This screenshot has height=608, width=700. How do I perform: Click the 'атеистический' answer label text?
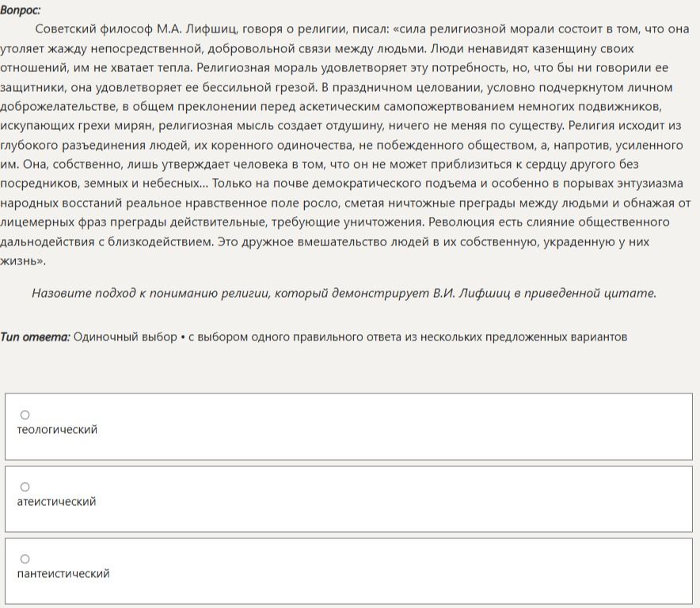(x=57, y=501)
